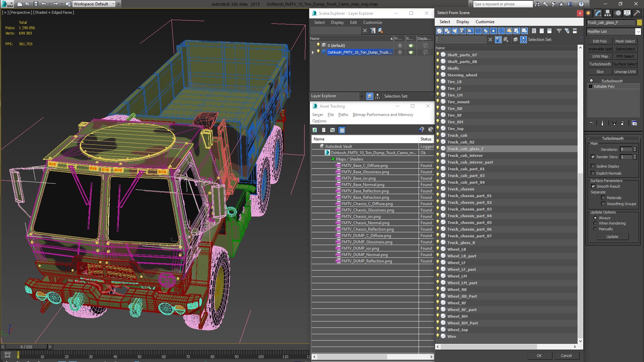Select the When Rendering update option

tap(595, 223)
